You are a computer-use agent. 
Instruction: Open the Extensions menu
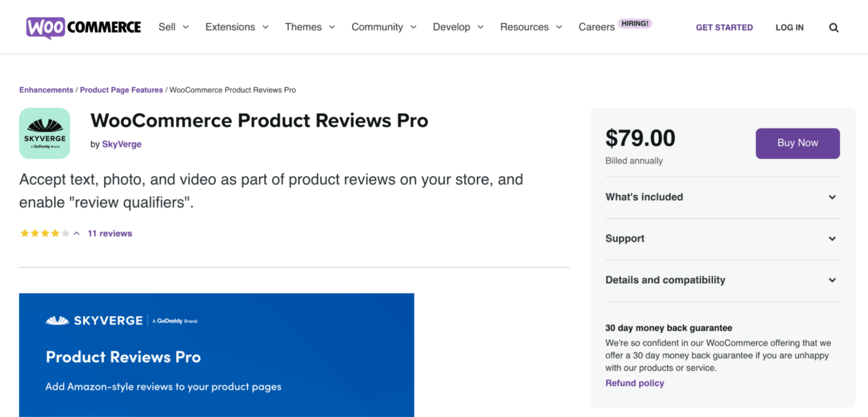click(237, 27)
